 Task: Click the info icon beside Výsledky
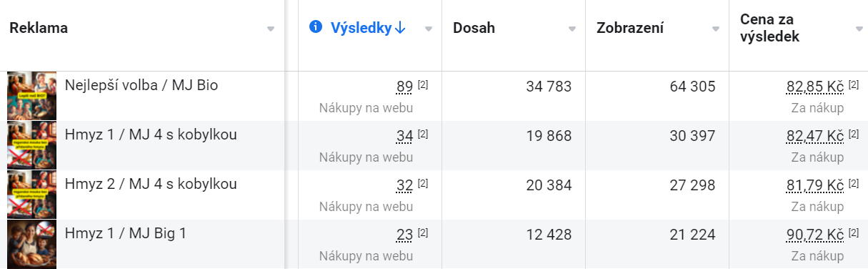(x=316, y=27)
